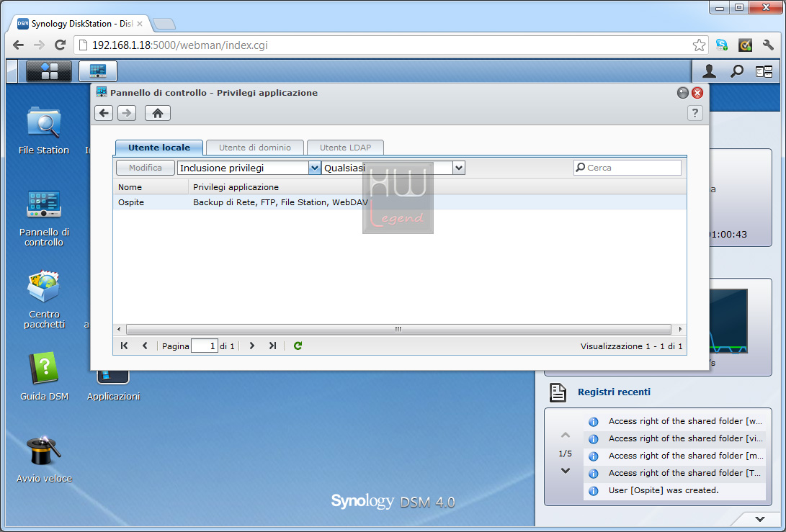Click the log entry ending with '[m...'
Screen dimensions: 786x532
pos(675,456)
